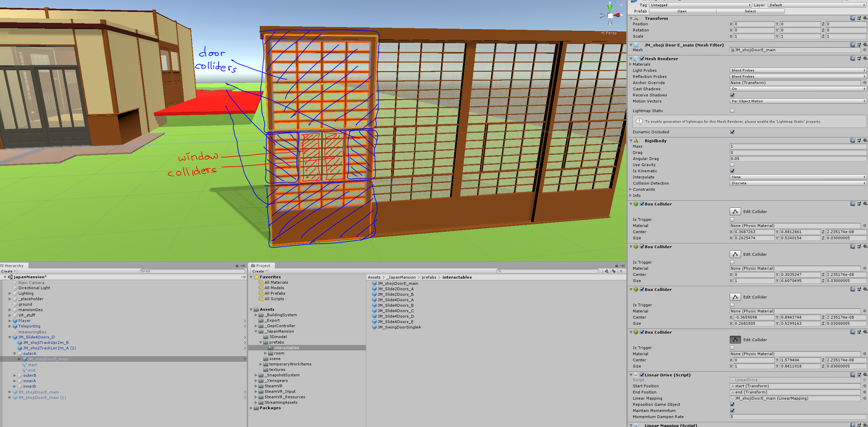Click the prefab Select button
Viewport: 868px width, 427px height.
[750, 11]
